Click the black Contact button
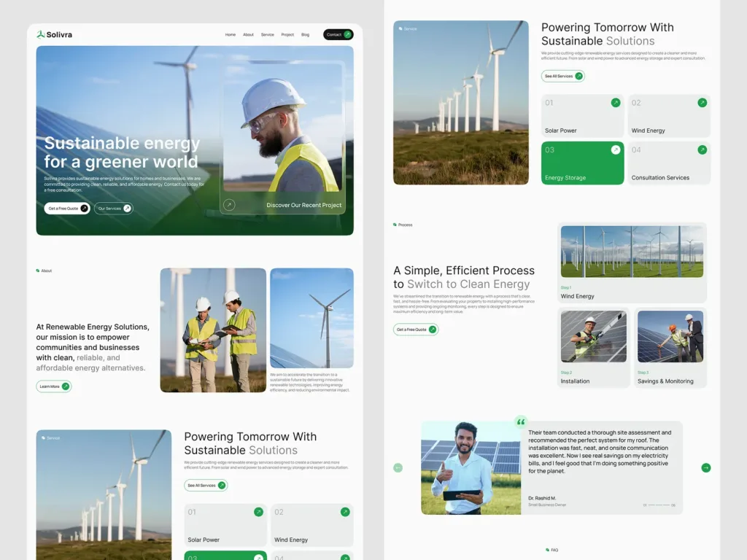 pos(338,34)
